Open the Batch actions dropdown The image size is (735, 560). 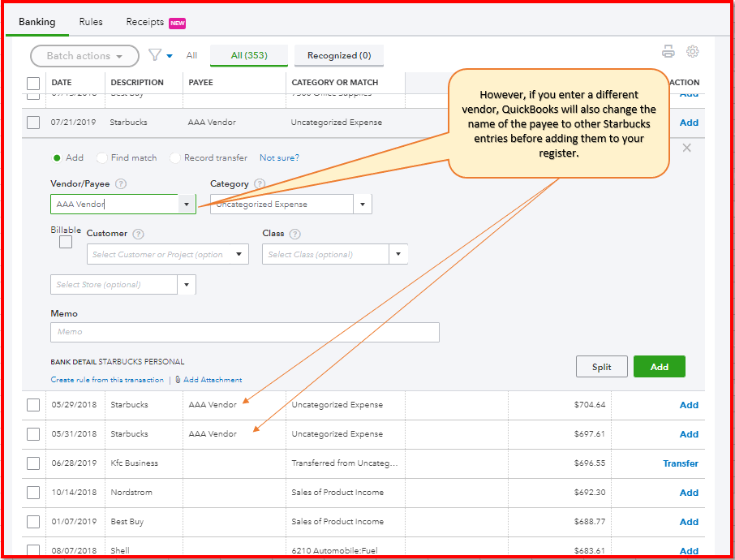pyautogui.click(x=85, y=56)
